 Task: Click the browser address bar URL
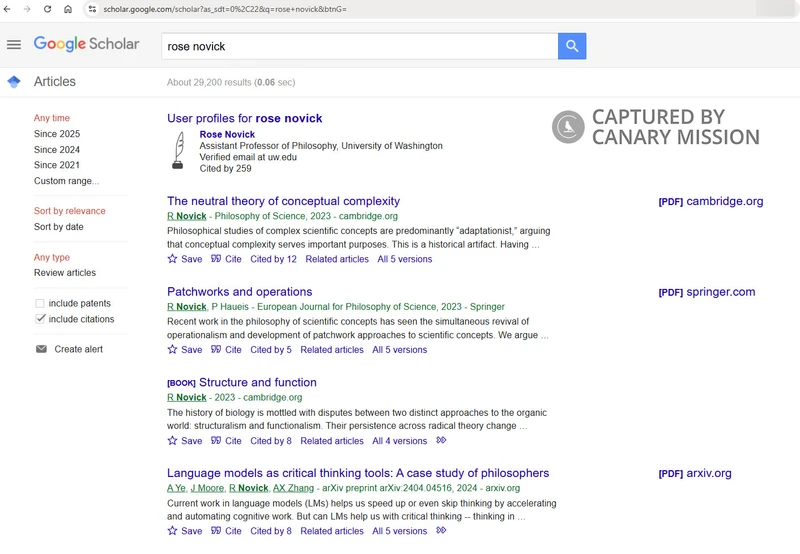[225, 9]
